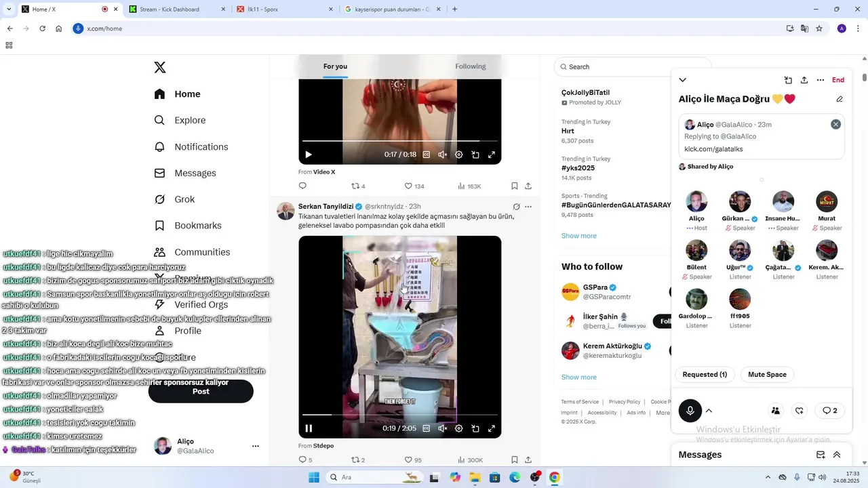This screenshot has width=868, height=488.
Task: Toggle captions on the lower video
Action: (x=427, y=428)
